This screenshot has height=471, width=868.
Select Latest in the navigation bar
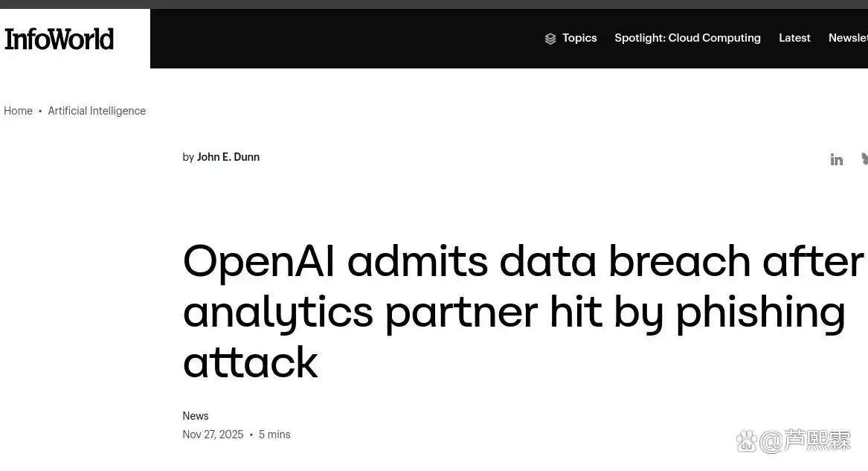pos(794,38)
